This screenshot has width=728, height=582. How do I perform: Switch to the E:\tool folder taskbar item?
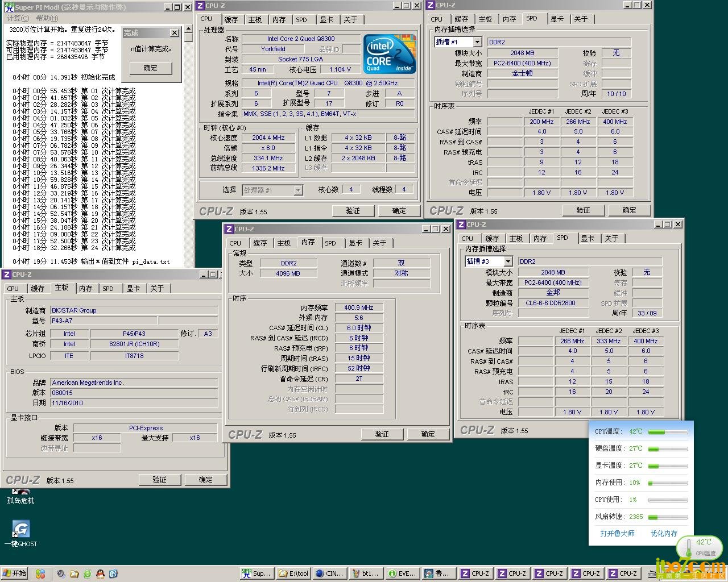coord(293,573)
